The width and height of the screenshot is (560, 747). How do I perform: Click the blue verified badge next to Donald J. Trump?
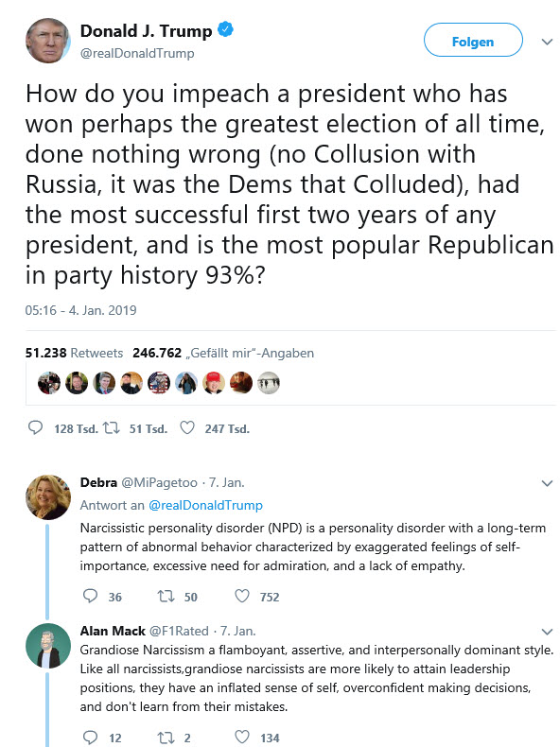225,29
